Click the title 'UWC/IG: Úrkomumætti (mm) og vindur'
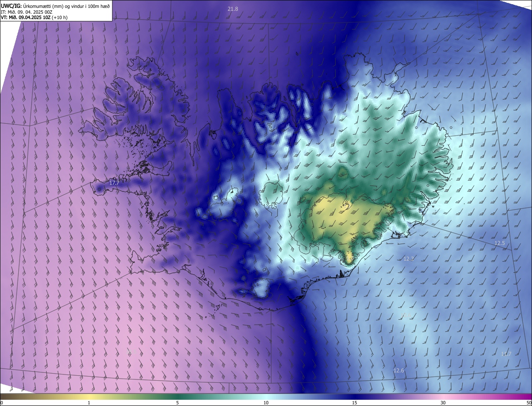Viewport: 532px width, 406px height. [x=55, y=5]
